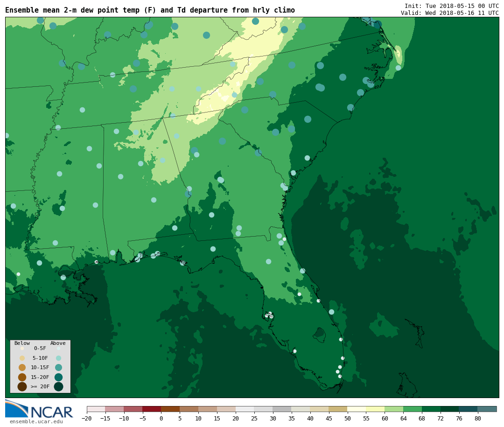
Task: Click the NCAR logo
Action: [x=39, y=409]
